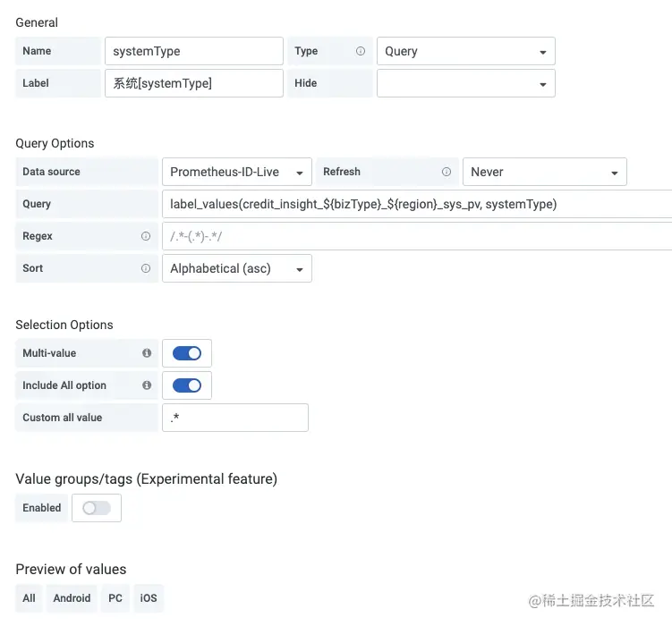
Task: Click the Custom all value input
Action: coord(235,418)
